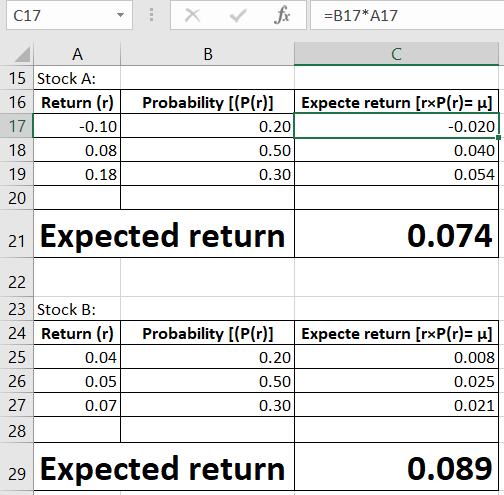The image size is (504, 495).
Task: Click cell with return 0.04
Action: tap(77, 357)
